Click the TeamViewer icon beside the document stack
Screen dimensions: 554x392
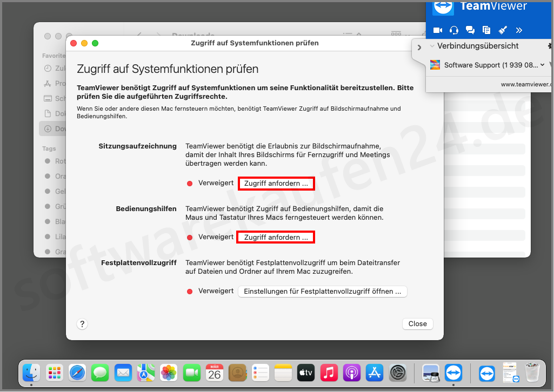pos(487,373)
